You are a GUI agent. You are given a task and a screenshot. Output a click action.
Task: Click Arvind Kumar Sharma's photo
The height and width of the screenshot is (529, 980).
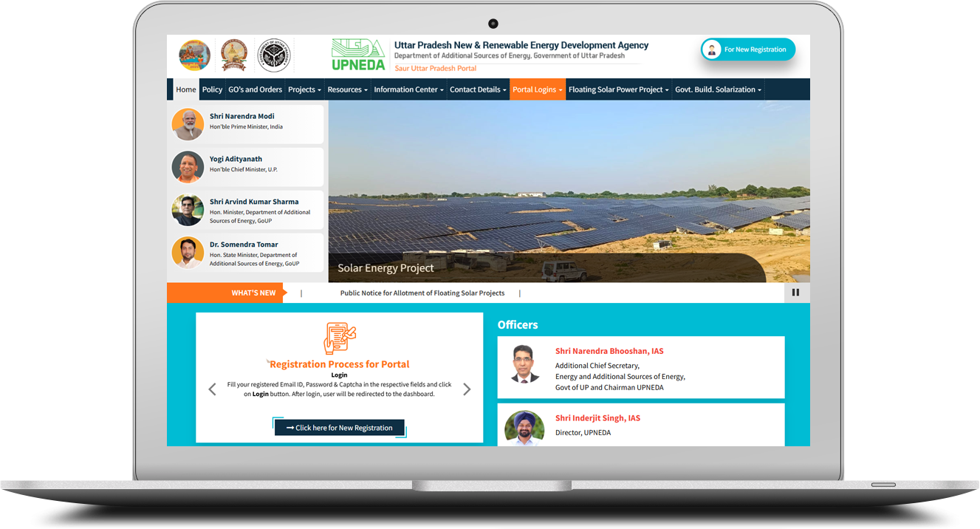tap(188, 210)
